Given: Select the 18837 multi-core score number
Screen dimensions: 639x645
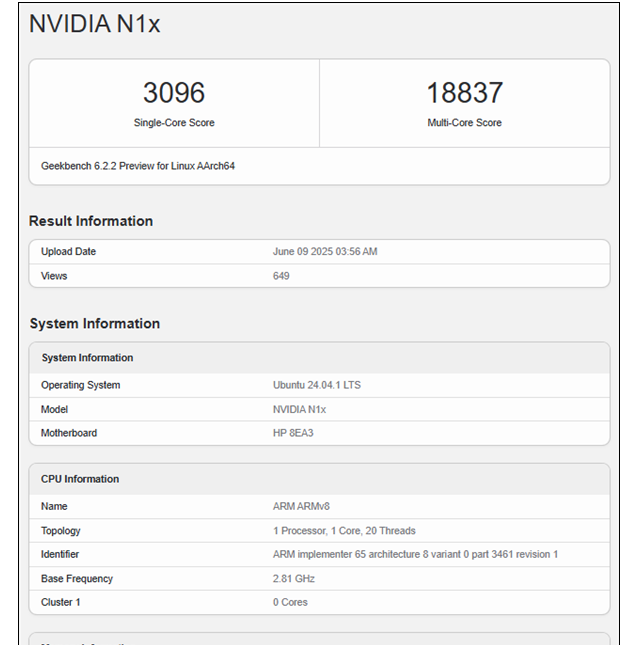Looking at the screenshot, I should [x=464, y=93].
